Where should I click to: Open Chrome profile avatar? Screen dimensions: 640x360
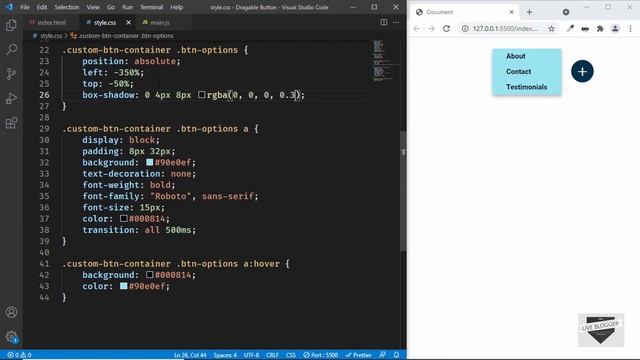click(x=615, y=29)
